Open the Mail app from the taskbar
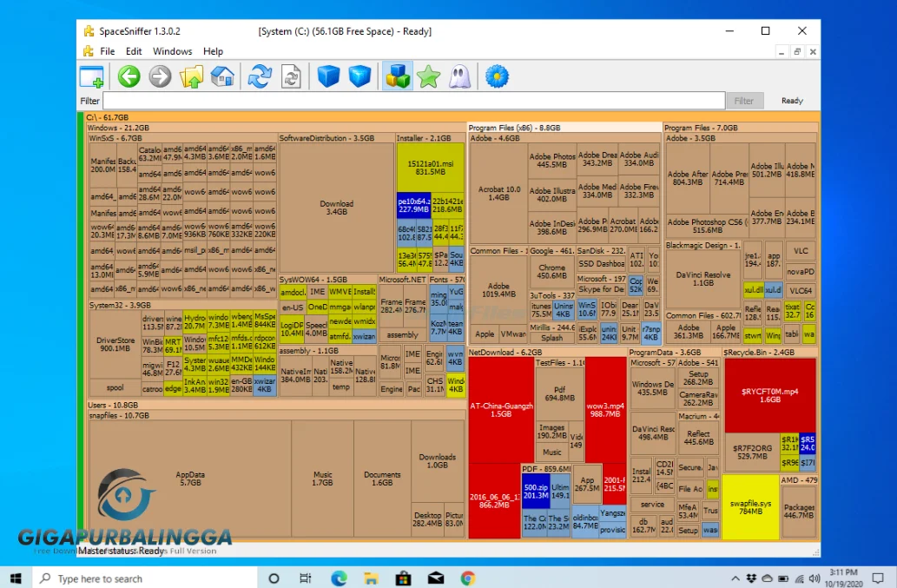Image resolution: width=897 pixels, height=588 pixels. (436, 578)
